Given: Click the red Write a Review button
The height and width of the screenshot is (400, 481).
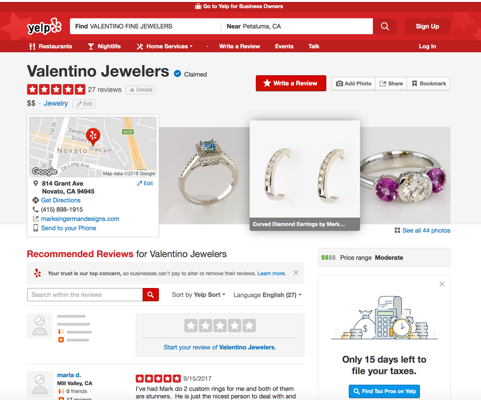Looking at the screenshot, I should [291, 83].
